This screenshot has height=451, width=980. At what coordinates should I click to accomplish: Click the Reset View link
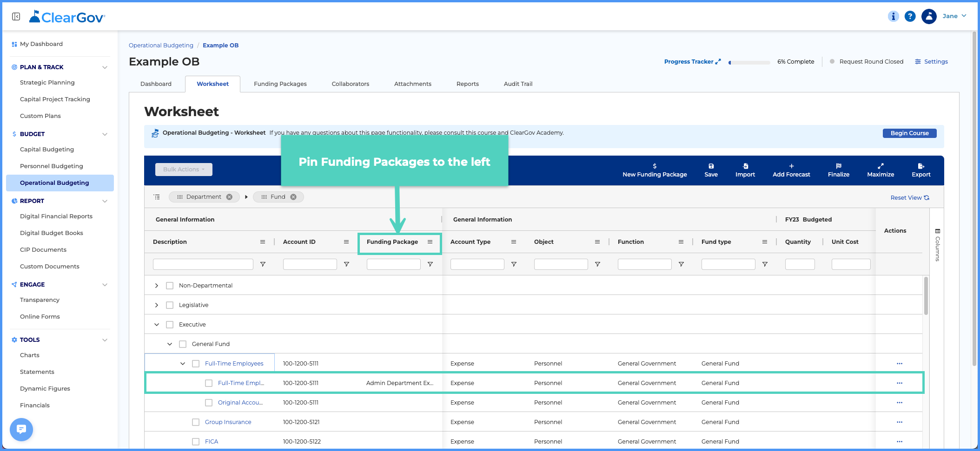[x=910, y=198]
